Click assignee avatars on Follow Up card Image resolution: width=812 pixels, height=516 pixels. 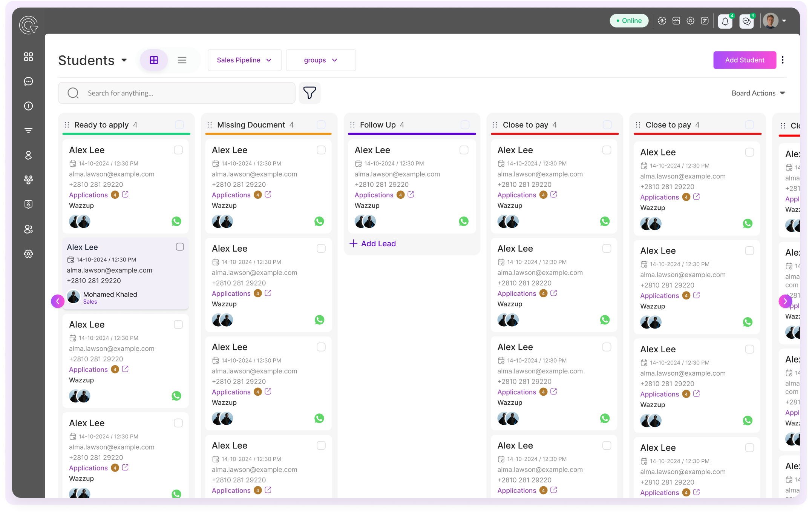click(365, 221)
